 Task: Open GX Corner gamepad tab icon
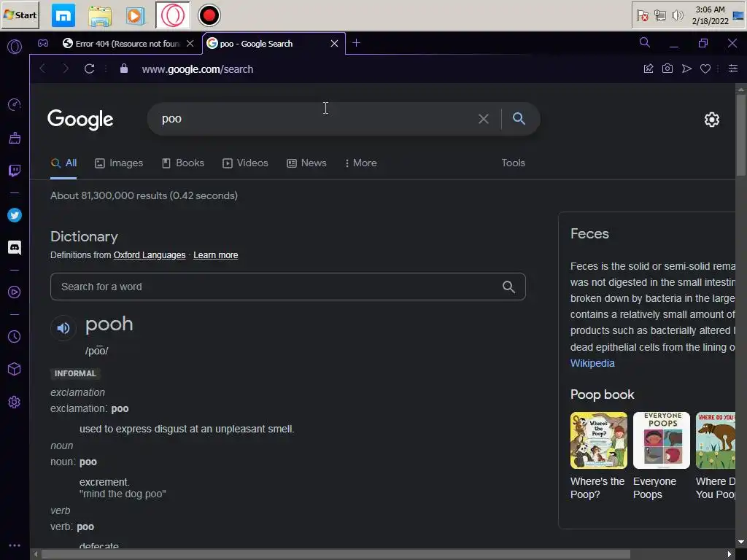[x=43, y=43]
